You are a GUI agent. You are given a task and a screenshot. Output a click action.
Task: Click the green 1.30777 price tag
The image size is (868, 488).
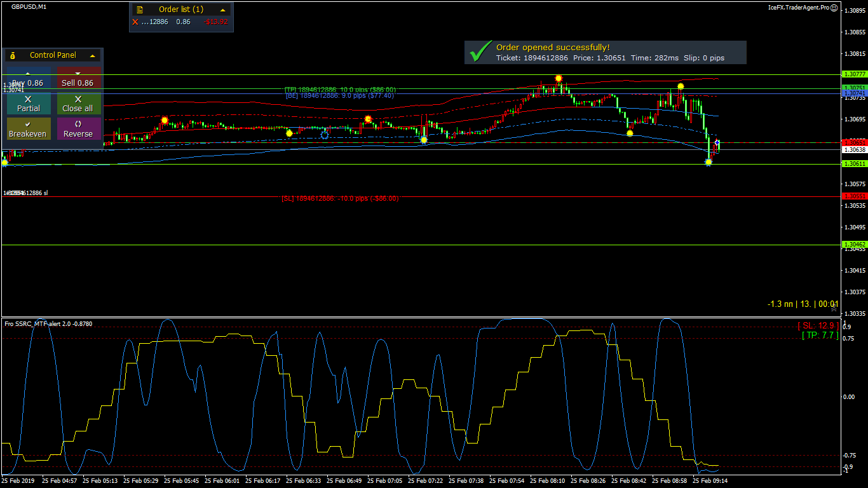pyautogui.click(x=853, y=74)
